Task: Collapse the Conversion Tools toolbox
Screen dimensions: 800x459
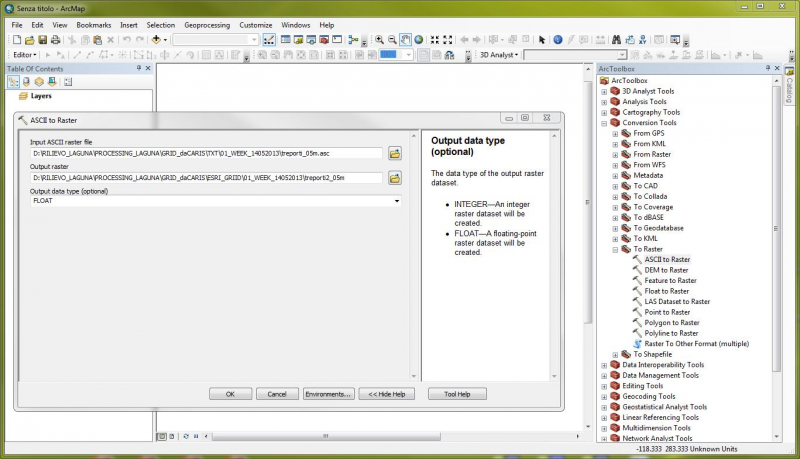Action: pos(604,123)
